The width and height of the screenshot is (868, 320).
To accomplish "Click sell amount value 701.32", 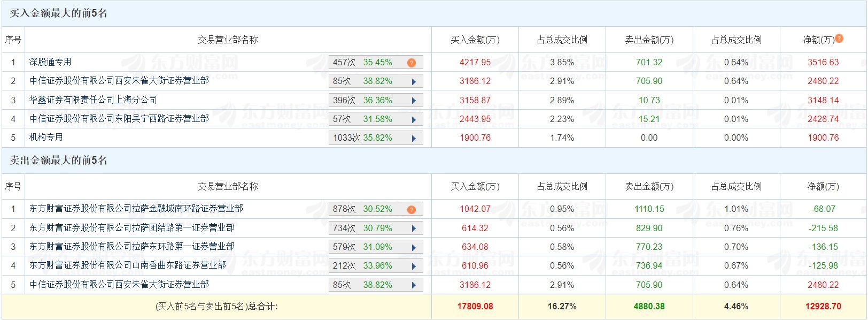I will (x=649, y=63).
